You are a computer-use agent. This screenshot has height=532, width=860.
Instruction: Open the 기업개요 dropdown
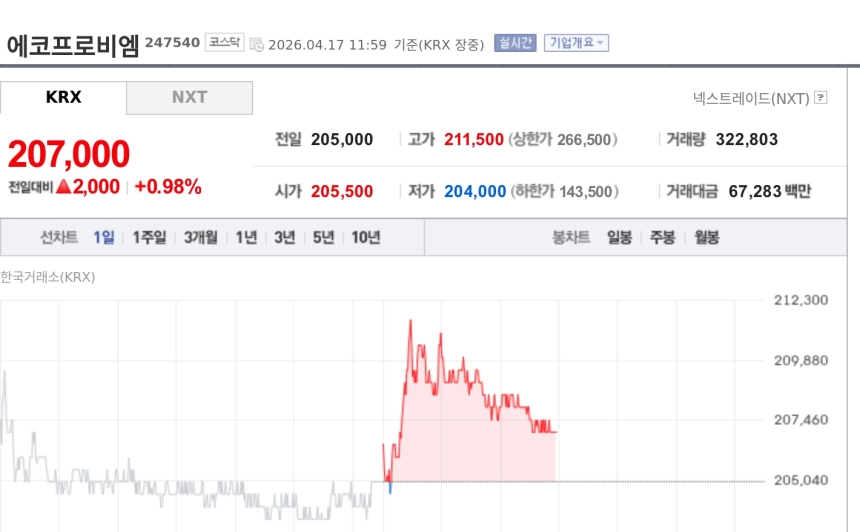point(576,43)
